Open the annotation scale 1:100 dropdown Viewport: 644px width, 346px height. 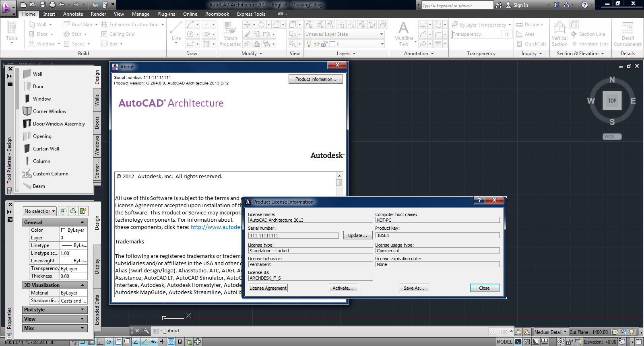point(502,332)
